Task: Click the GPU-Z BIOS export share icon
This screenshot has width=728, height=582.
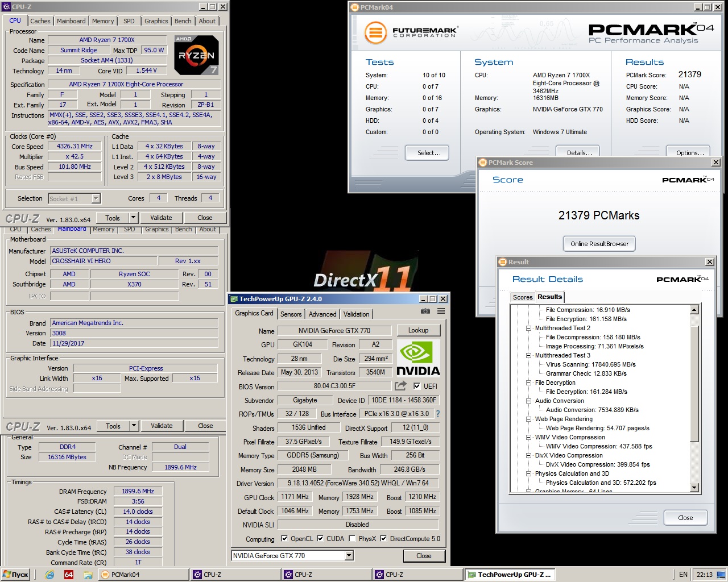Action: pyautogui.click(x=401, y=386)
